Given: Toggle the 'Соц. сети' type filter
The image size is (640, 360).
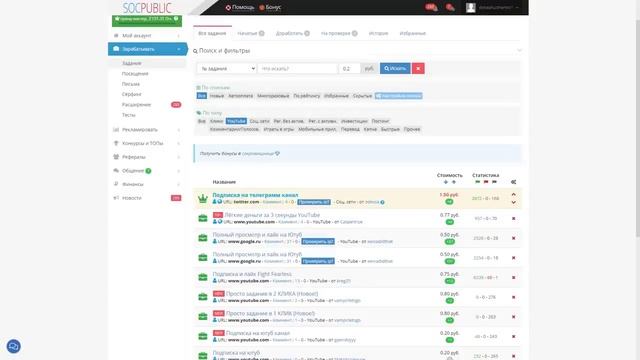Looking at the screenshot, I should [x=260, y=121].
